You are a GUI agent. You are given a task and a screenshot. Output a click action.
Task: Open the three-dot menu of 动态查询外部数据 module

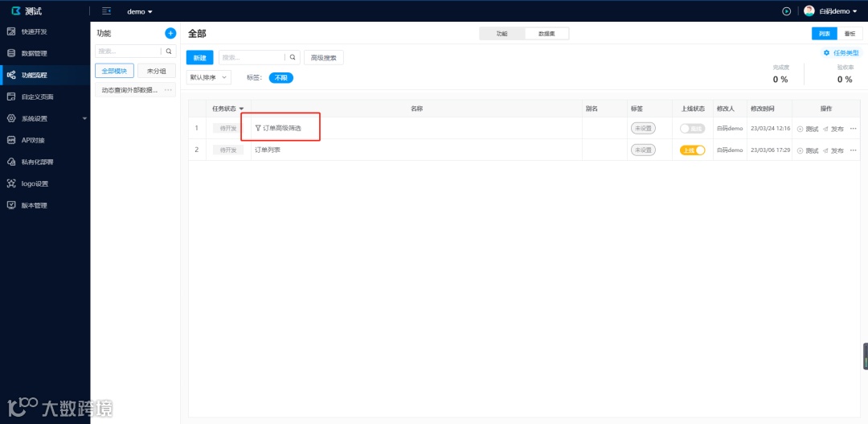168,90
